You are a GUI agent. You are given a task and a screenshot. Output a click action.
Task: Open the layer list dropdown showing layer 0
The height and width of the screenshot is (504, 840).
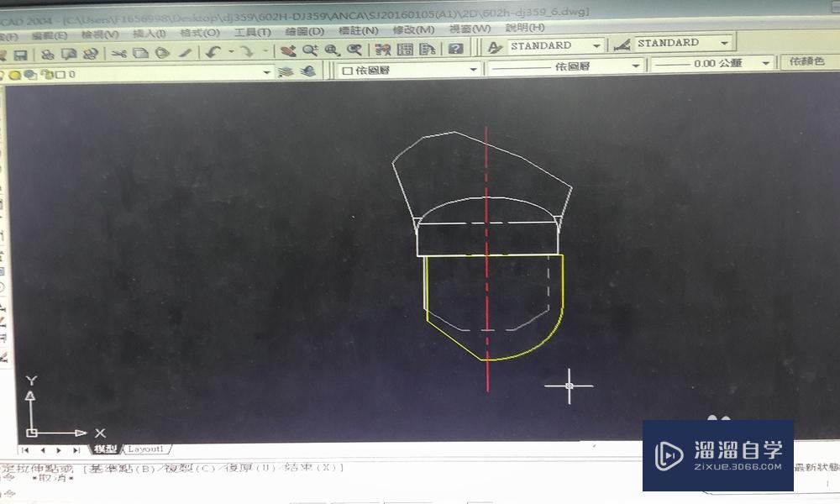265,69
